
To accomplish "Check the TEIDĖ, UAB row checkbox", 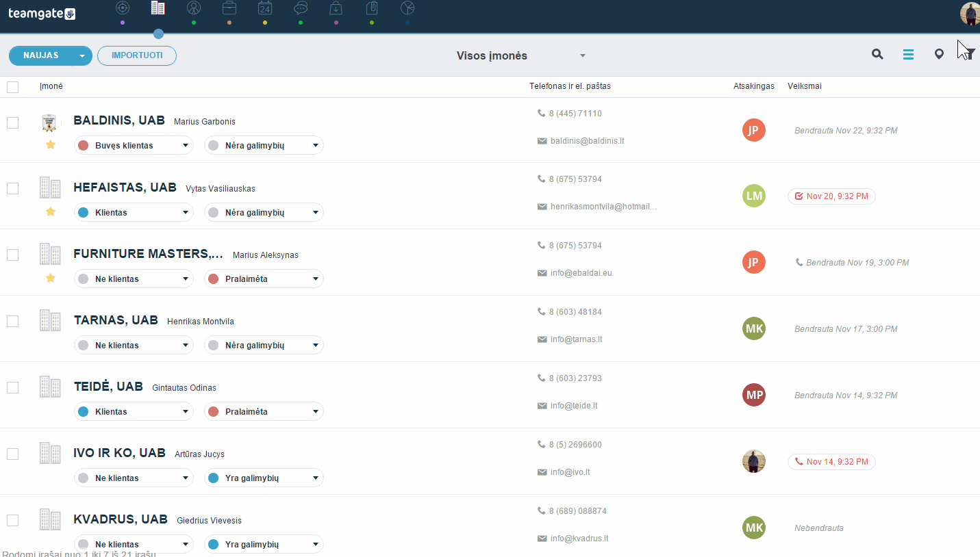I will coord(12,387).
